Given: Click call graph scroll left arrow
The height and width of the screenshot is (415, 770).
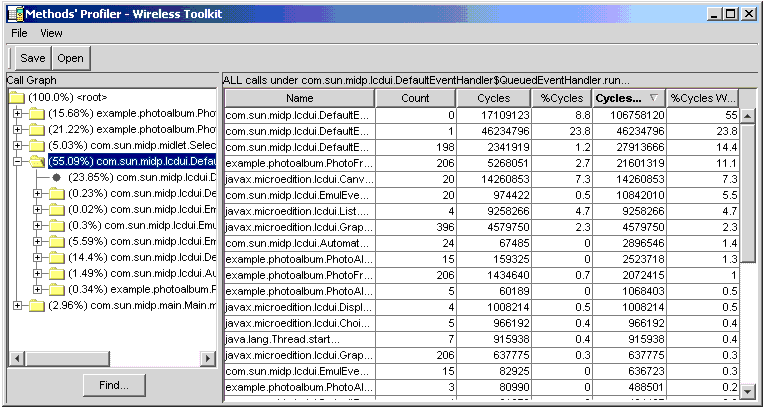Looking at the screenshot, I should 17,359.
